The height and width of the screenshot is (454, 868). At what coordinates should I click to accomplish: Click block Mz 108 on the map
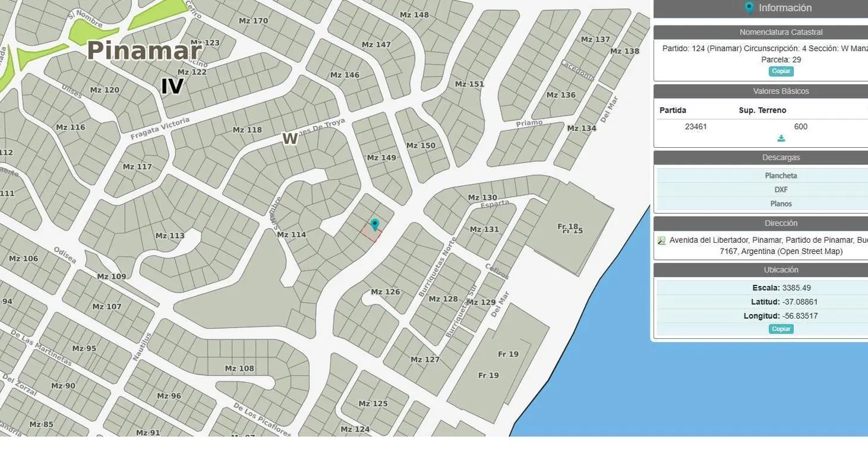(239, 369)
